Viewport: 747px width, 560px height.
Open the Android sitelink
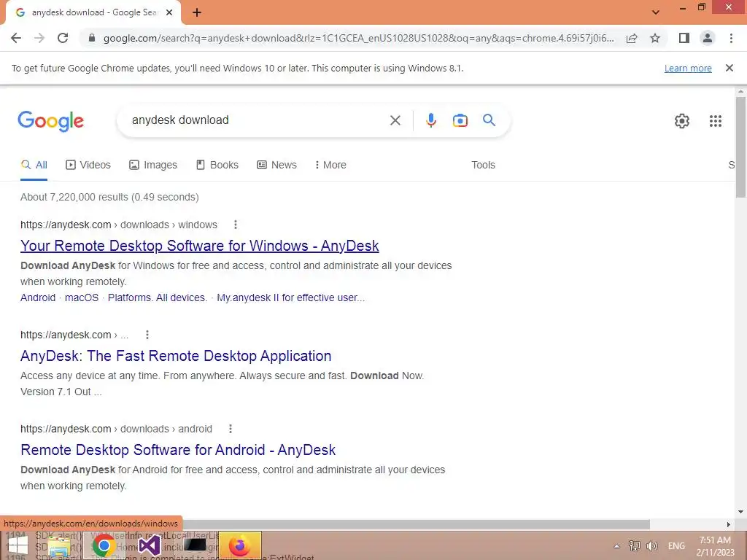pos(38,297)
